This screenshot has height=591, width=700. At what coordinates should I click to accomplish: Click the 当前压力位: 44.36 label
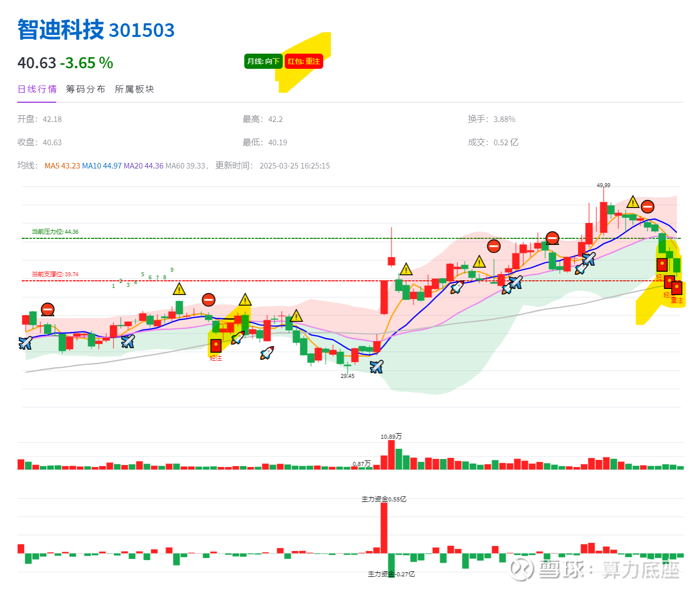tap(55, 232)
